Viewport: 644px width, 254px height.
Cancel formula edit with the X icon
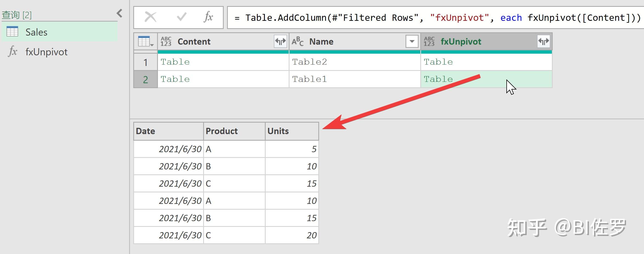pyautogui.click(x=151, y=17)
